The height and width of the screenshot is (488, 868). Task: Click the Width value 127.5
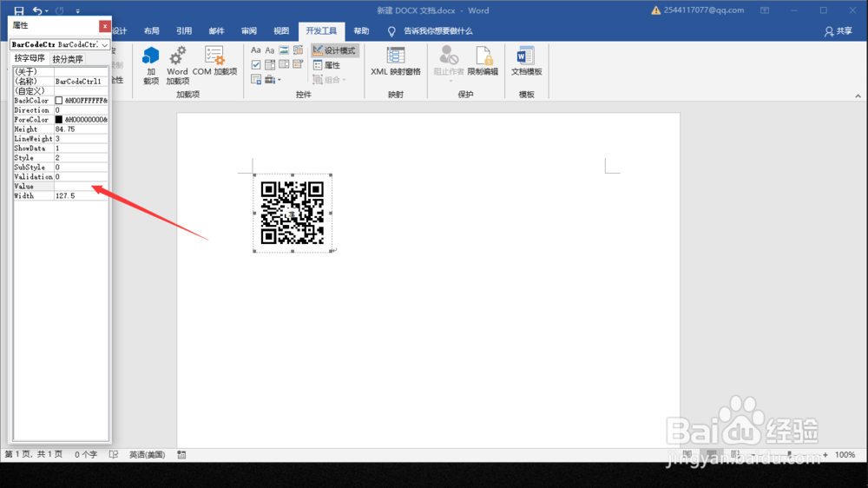tap(81, 196)
